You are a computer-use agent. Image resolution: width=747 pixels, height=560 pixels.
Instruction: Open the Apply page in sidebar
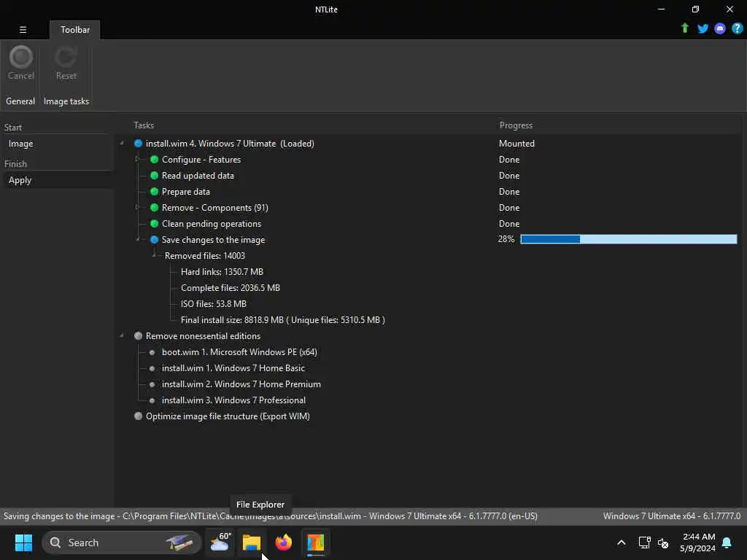coord(20,181)
